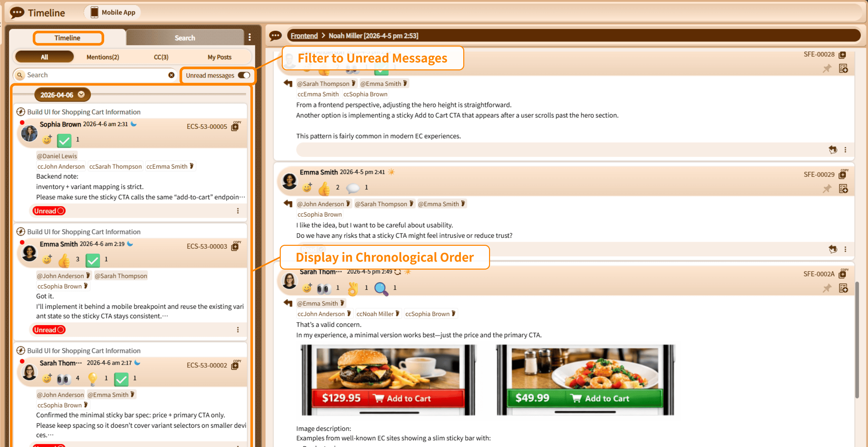Image resolution: width=868 pixels, height=447 pixels.
Task: Select the Mentions(2) filter tab
Action: click(103, 57)
